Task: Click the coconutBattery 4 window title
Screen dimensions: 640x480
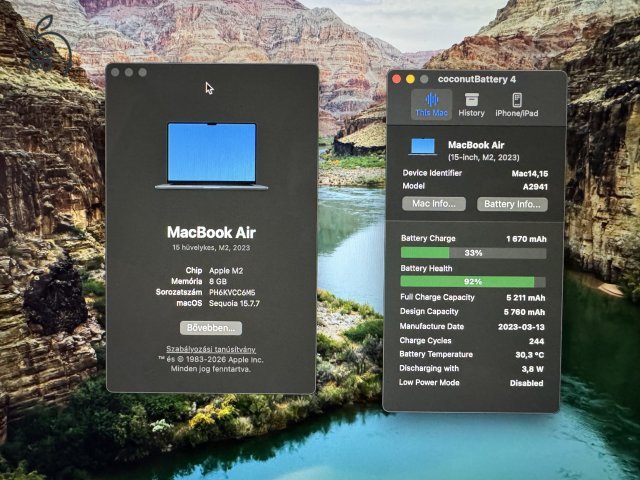Action: click(x=477, y=79)
